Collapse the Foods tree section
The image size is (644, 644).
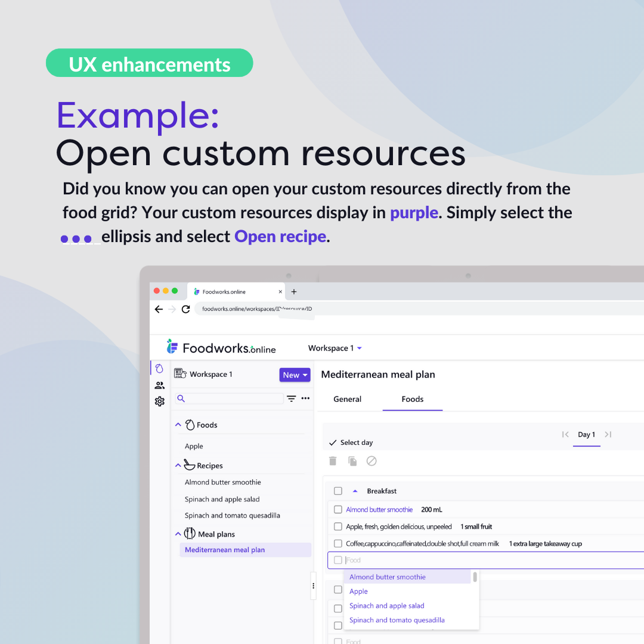click(x=178, y=425)
